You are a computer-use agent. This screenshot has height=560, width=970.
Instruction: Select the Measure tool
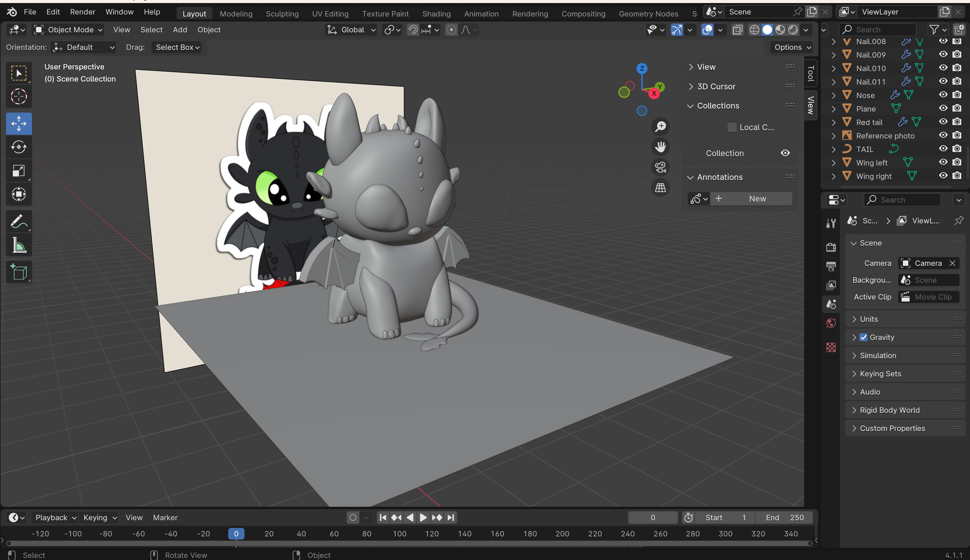coord(19,245)
